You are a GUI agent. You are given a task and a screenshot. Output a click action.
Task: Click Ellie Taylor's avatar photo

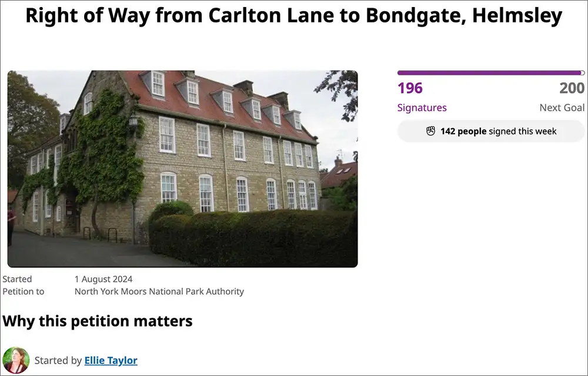[x=16, y=360]
